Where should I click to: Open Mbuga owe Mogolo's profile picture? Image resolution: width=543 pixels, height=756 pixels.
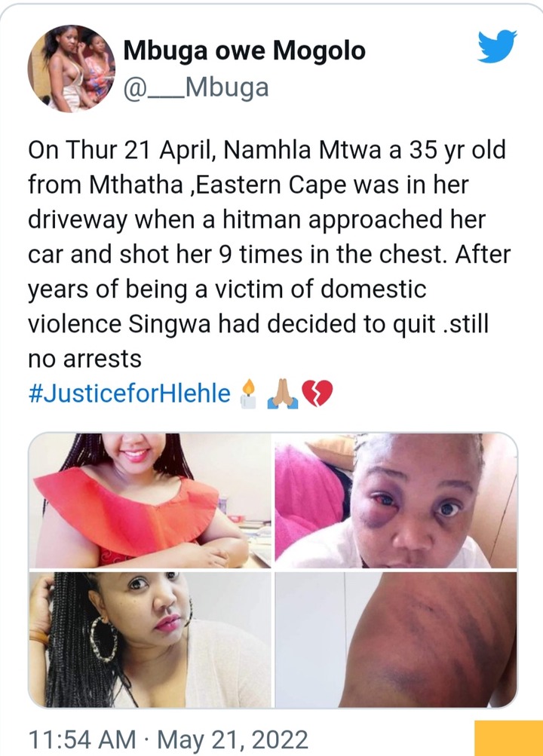72,69
